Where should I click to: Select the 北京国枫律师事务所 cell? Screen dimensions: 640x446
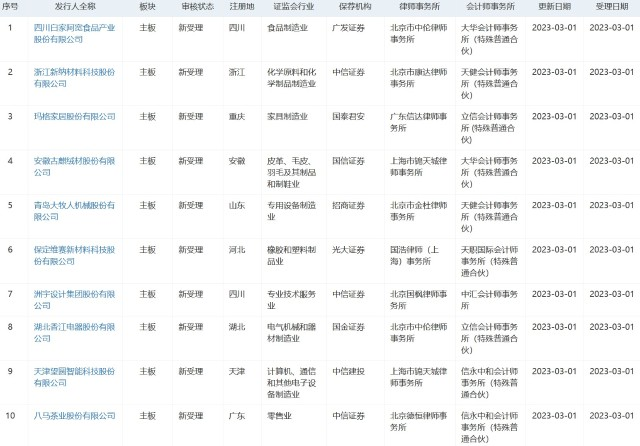tap(419, 300)
